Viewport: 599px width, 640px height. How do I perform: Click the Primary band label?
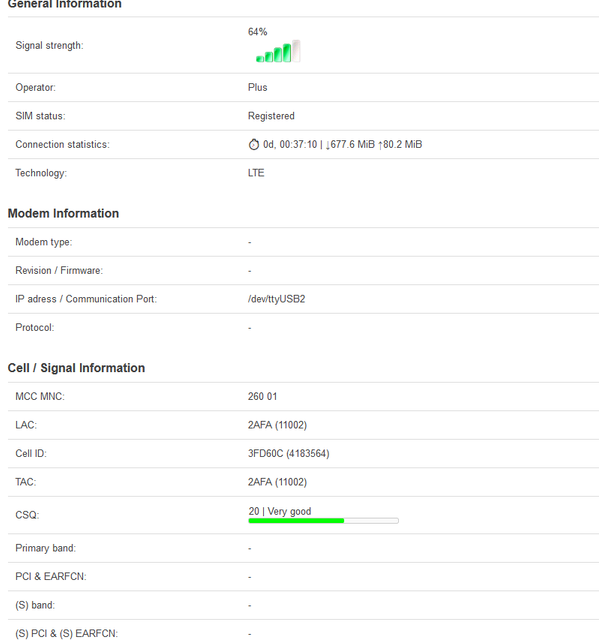tap(46, 548)
